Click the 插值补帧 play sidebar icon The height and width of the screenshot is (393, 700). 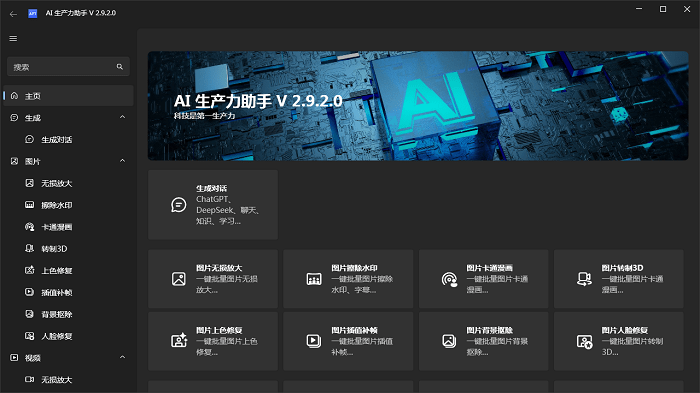(29, 292)
